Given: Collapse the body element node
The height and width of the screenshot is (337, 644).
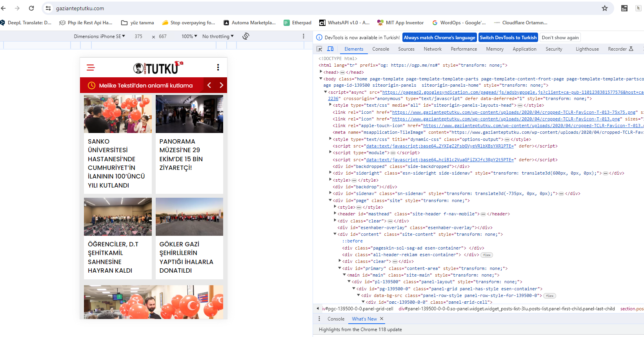Looking at the screenshot, I should pos(321,78).
